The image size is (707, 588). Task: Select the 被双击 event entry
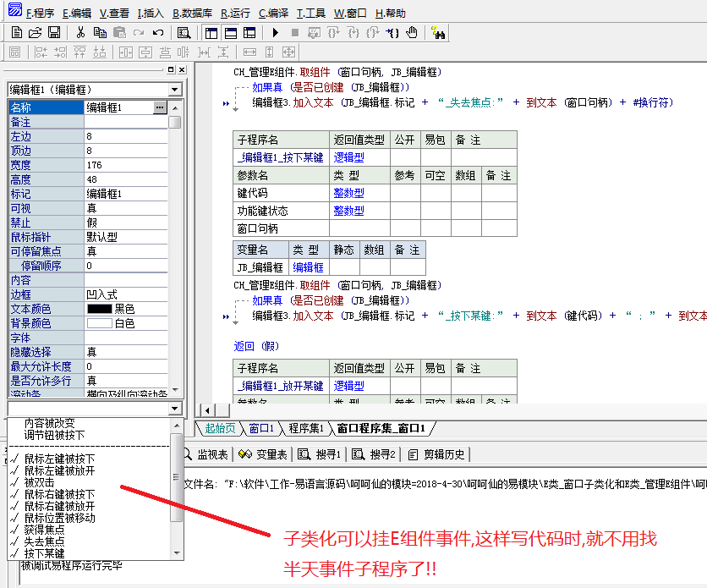39,482
